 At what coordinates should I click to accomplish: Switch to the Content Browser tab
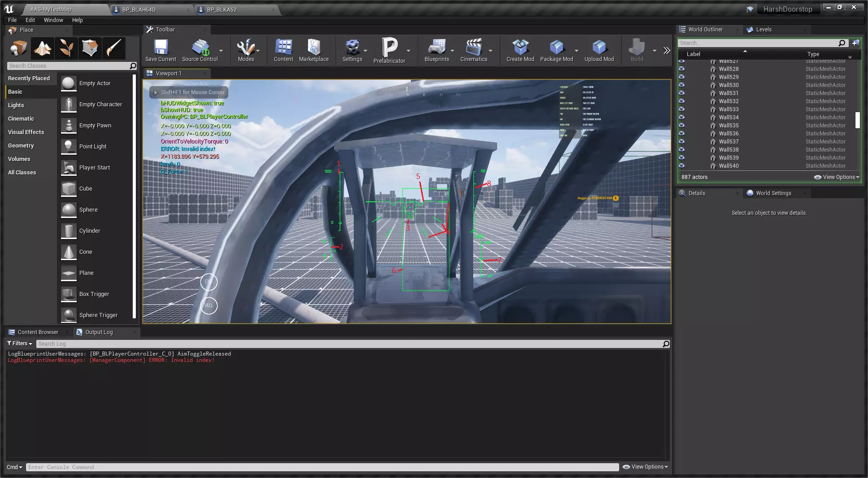pyautogui.click(x=38, y=332)
